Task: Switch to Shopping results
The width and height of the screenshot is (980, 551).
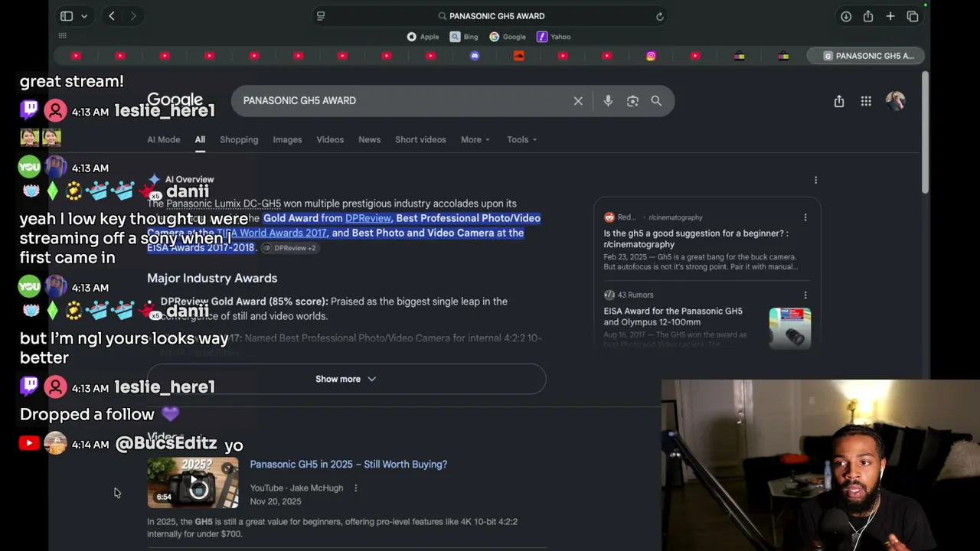Action: point(239,140)
